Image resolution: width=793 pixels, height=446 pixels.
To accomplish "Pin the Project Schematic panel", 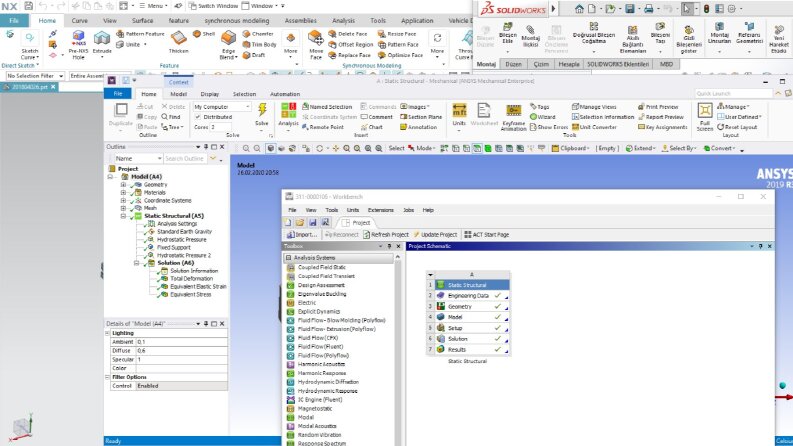I will point(761,246).
